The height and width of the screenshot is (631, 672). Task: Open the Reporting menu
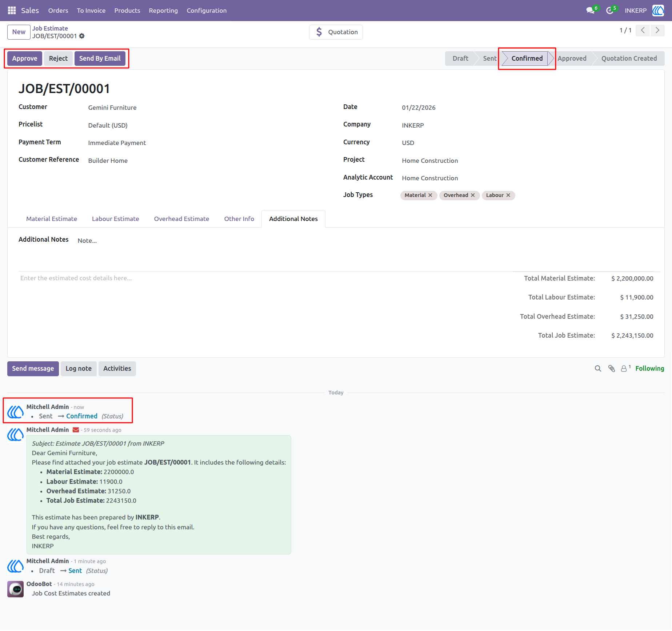(163, 11)
